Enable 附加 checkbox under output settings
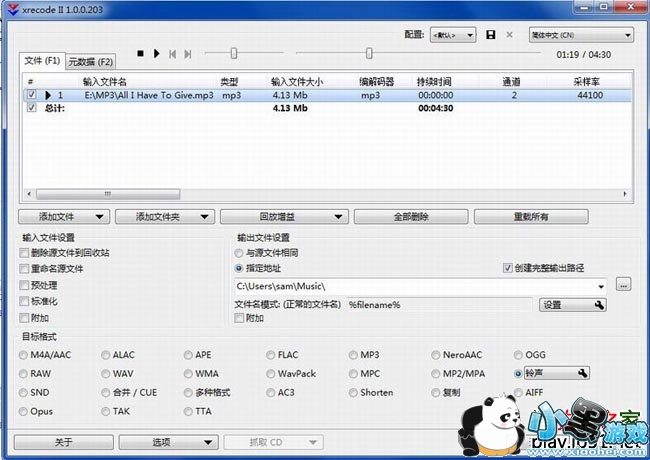650x460 pixels. [x=239, y=318]
